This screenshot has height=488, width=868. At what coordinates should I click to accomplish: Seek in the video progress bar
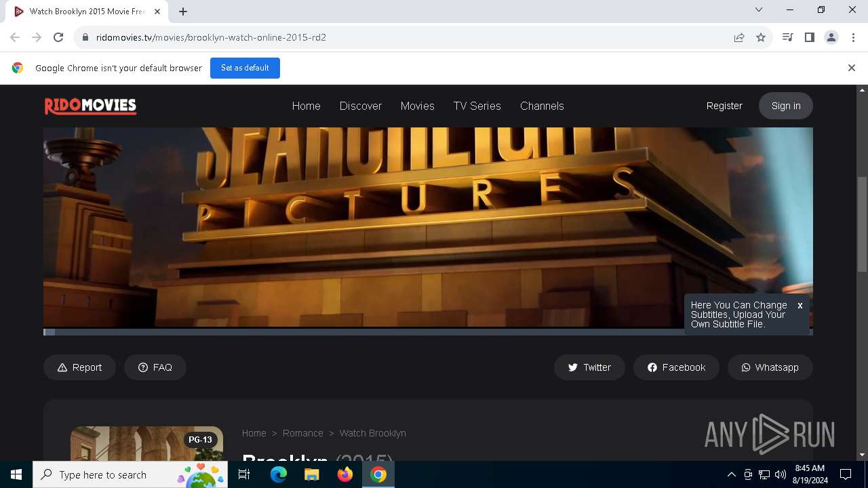click(x=428, y=332)
